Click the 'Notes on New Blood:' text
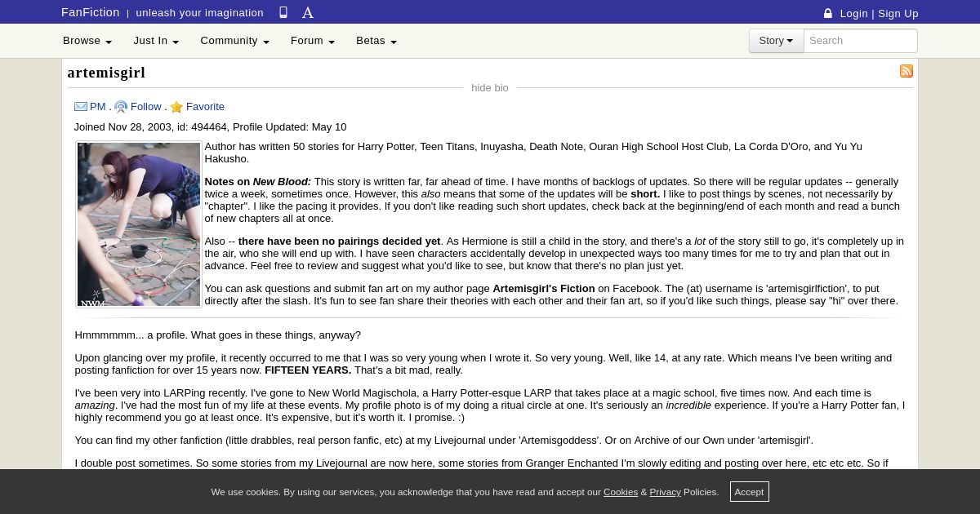 (x=258, y=182)
